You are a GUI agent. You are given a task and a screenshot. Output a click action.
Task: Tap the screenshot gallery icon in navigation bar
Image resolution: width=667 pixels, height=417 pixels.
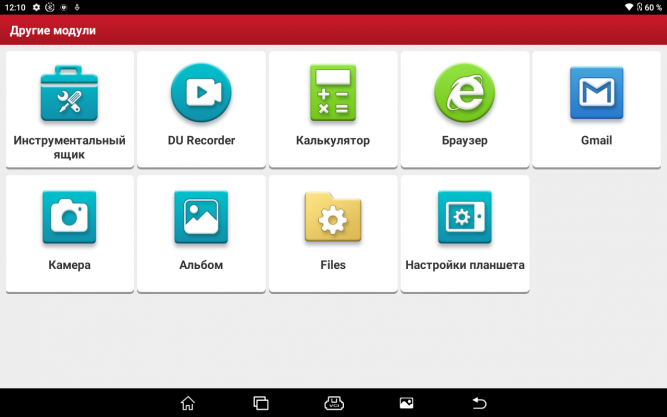(406, 403)
